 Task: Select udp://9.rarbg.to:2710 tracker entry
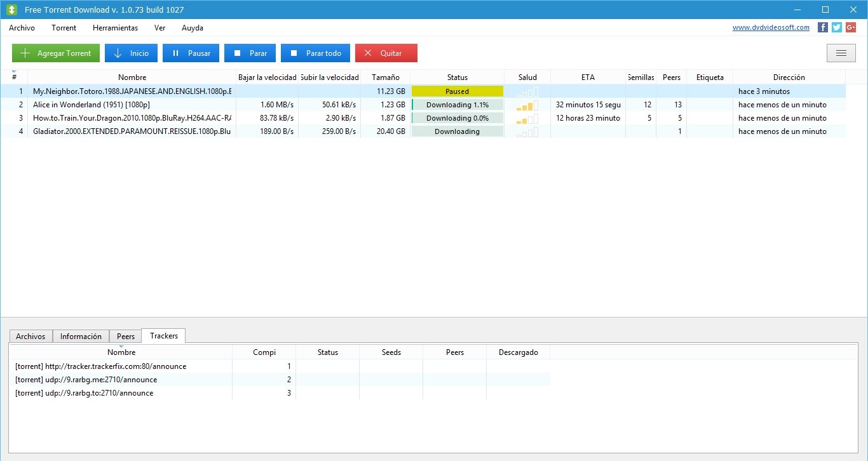[x=280, y=393]
